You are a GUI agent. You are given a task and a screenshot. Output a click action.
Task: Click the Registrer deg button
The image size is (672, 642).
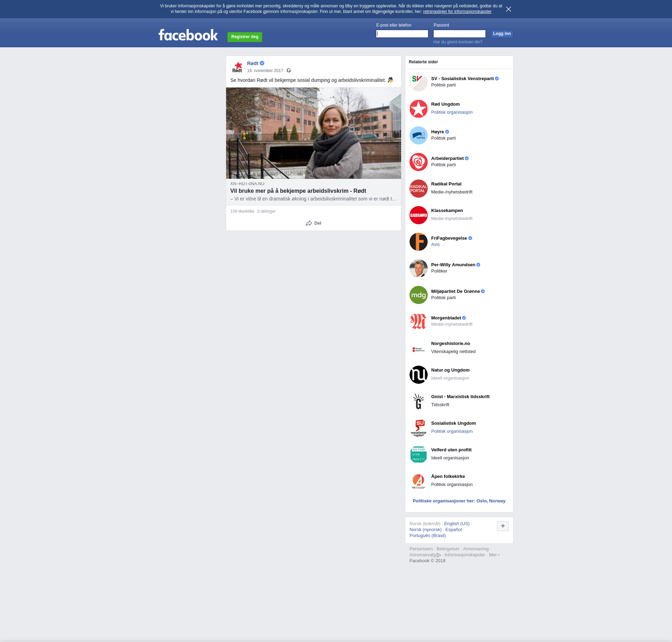(x=245, y=37)
